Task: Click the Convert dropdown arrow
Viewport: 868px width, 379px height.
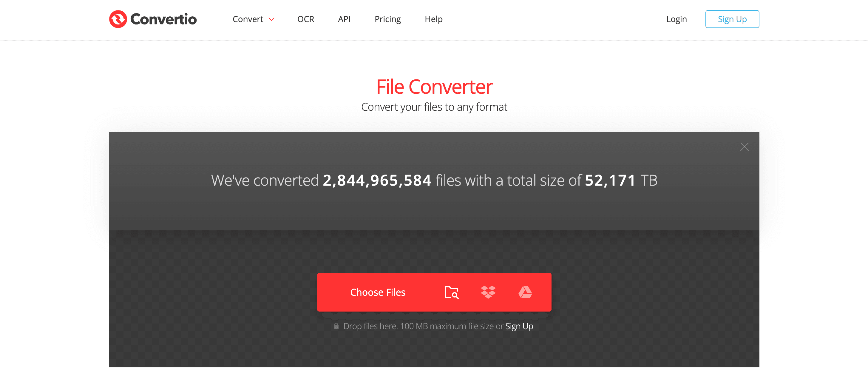Action: pyautogui.click(x=272, y=19)
